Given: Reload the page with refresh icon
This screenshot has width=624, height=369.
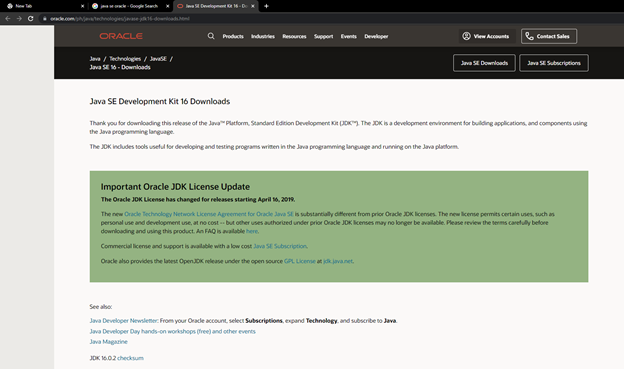Looking at the screenshot, I should [x=31, y=18].
